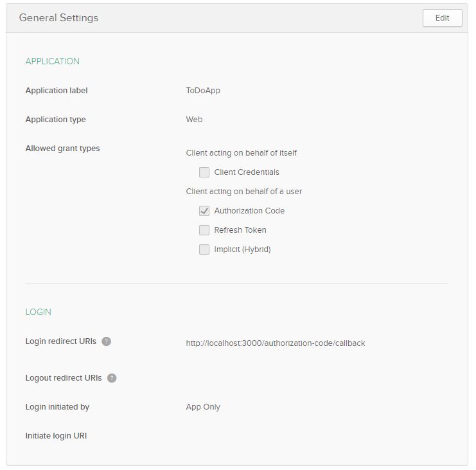Click the Login initiated by label
This screenshot has height=470, width=476.
coord(57,407)
